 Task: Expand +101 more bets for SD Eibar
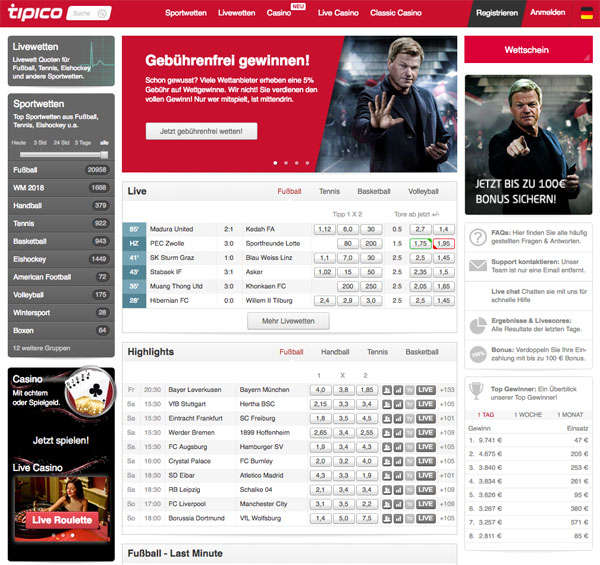coord(447,475)
